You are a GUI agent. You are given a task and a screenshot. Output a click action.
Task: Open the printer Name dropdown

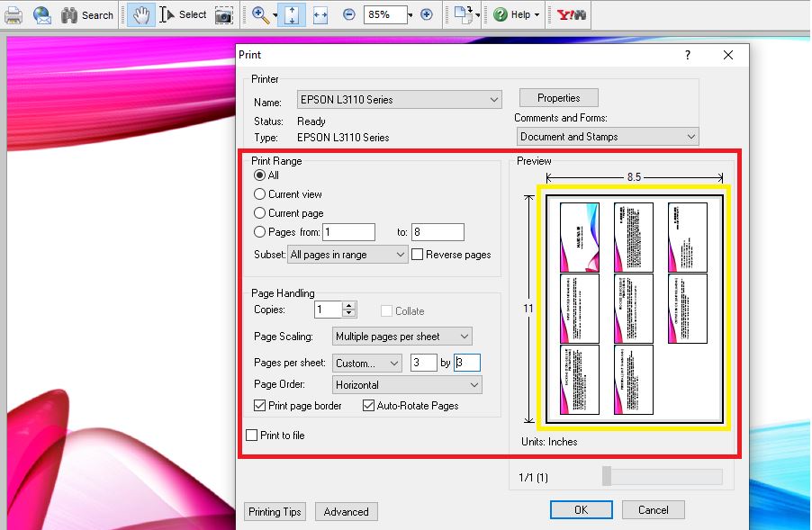[x=400, y=99]
